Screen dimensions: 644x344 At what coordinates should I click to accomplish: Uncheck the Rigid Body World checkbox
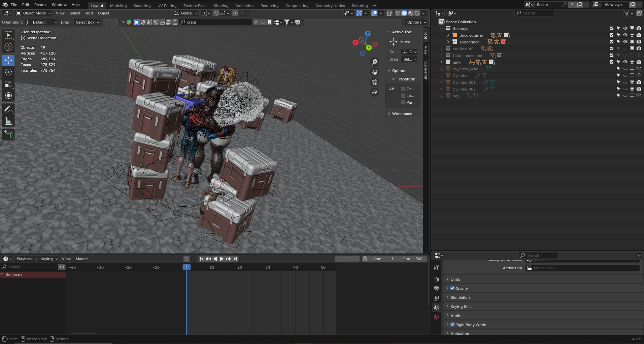pyautogui.click(x=452, y=324)
